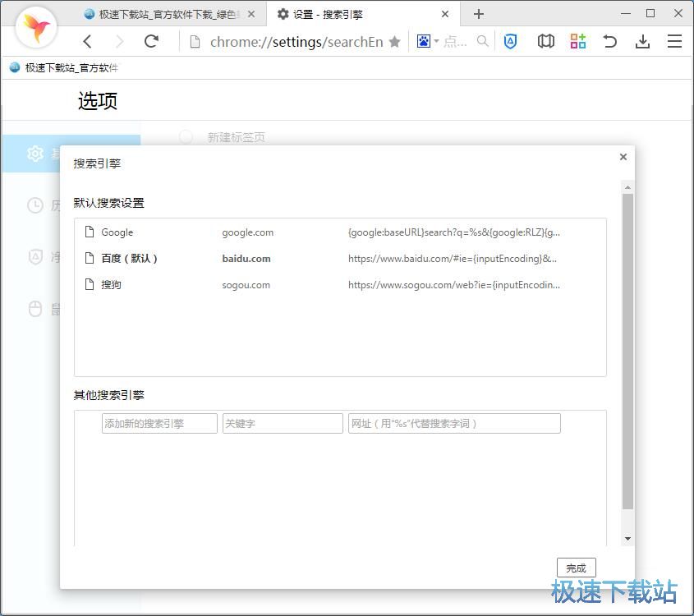Click the Sogou search URL text
This screenshot has height=616, width=694.
coord(453,285)
